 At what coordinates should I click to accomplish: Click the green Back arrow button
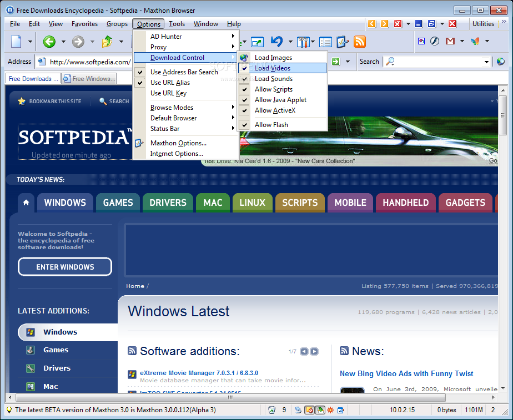[x=49, y=42]
